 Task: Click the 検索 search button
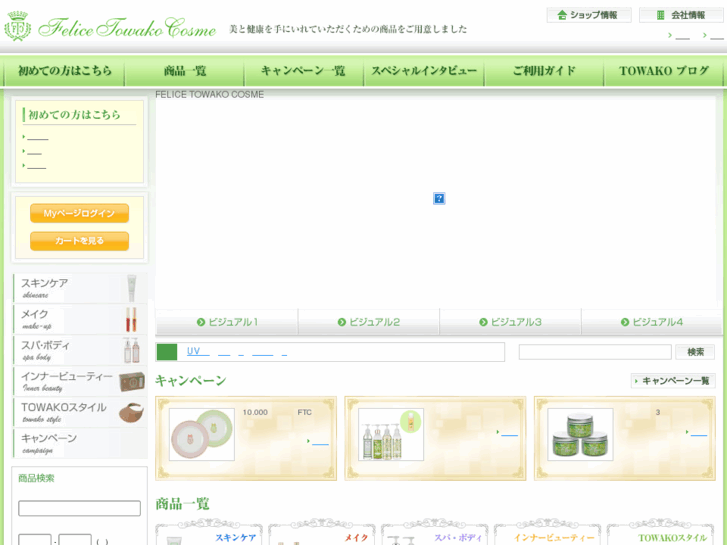pyautogui.click(x=695, y=352)
